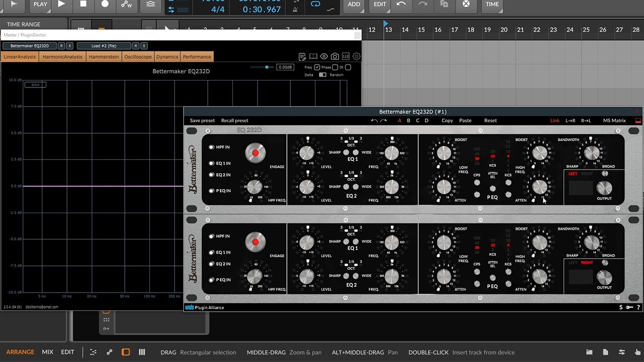Image resolution: width=644 pixels, height=362 pixels.
Task: Stop playback with the square stop button
Action: pyautogui.click(x=83, y=4)
